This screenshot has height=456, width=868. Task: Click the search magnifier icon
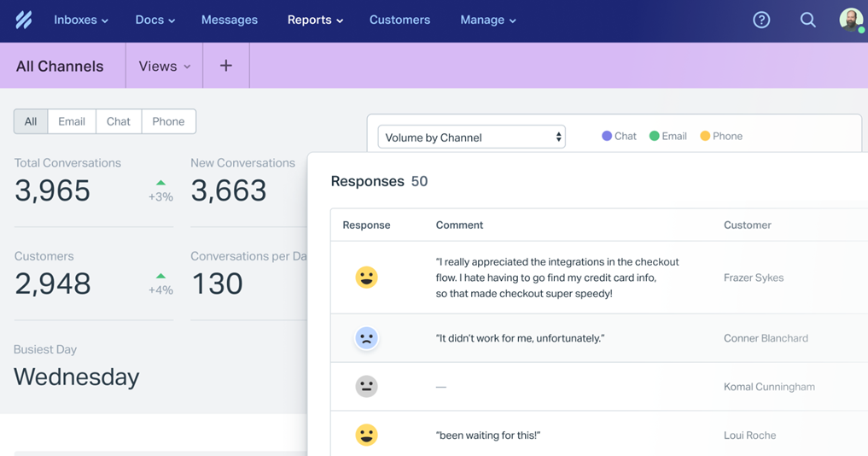pos(807,20)
